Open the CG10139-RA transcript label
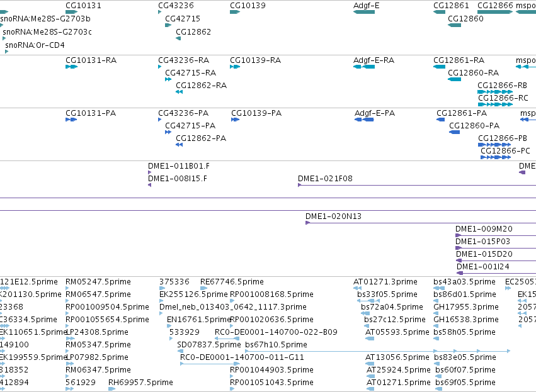 (x=255, y=60)
